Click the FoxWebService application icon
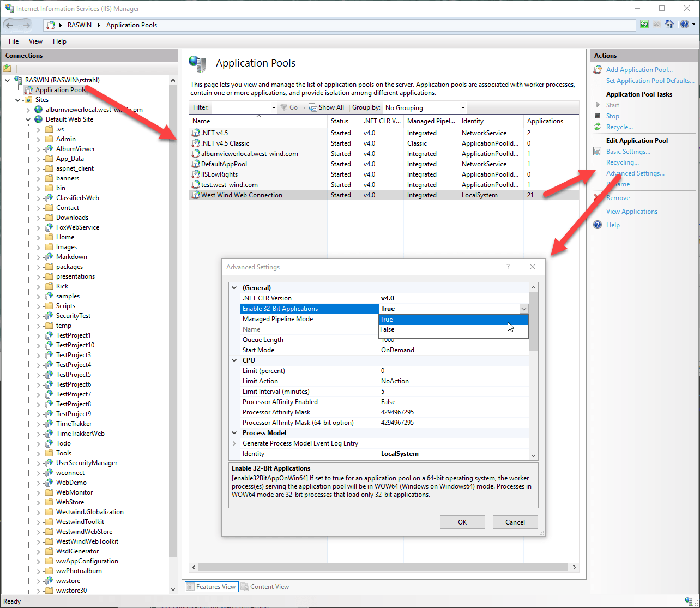Screen dimensions: 700x608 (49, 227)
